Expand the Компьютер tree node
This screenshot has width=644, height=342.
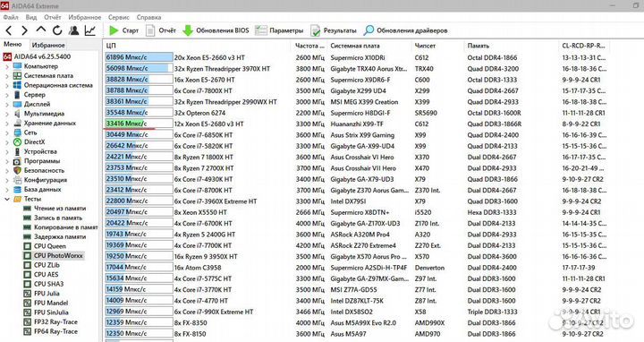click(x=7, y=66)
